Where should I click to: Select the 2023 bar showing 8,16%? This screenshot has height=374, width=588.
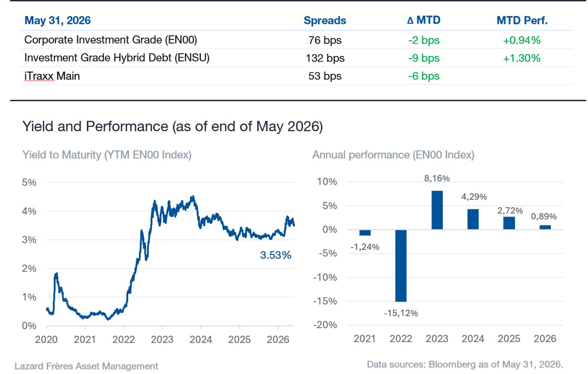tap(437, 210)
